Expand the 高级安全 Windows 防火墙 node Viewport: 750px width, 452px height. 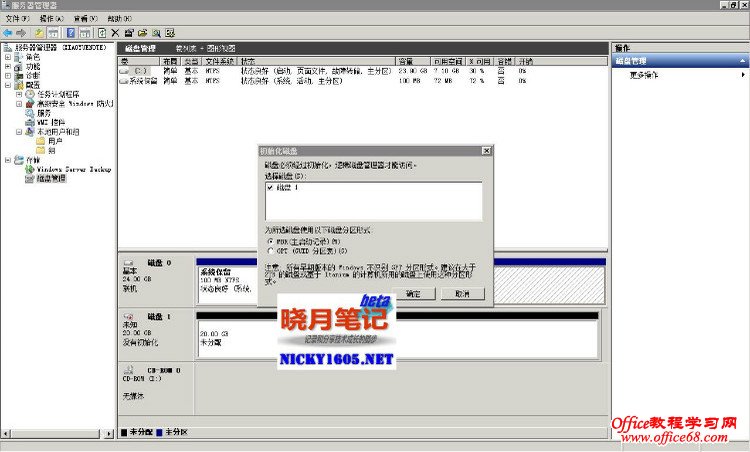[x=19, y=103]
